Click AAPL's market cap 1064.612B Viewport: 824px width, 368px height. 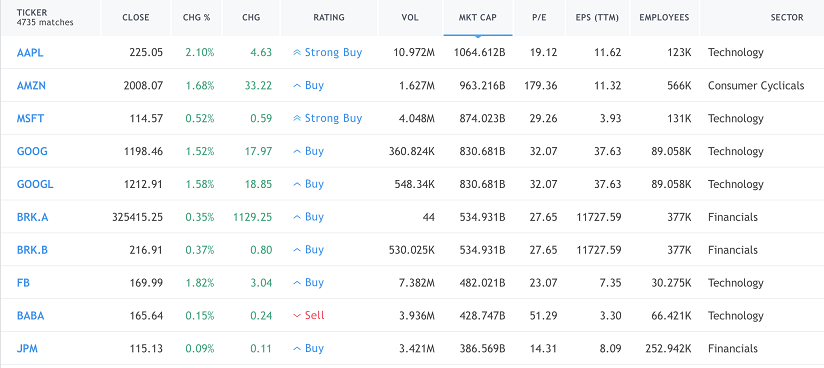pyautogui.click(x=480, y=53)
